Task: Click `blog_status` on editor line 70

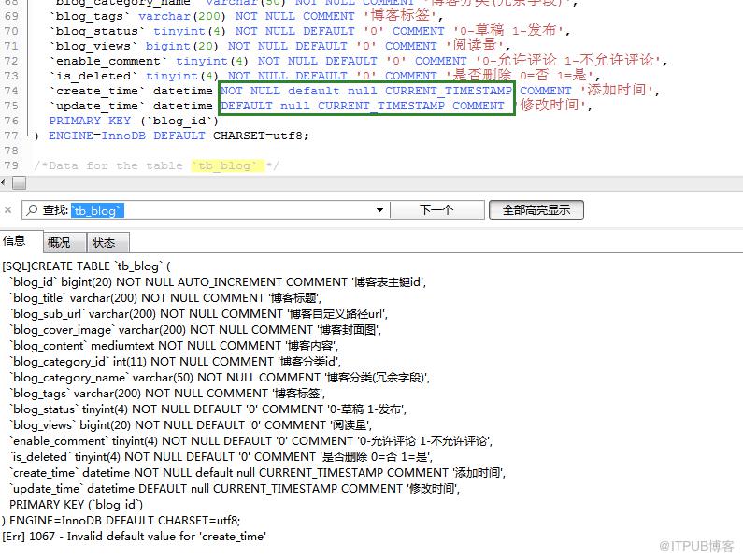Action: tap(97, 31)
